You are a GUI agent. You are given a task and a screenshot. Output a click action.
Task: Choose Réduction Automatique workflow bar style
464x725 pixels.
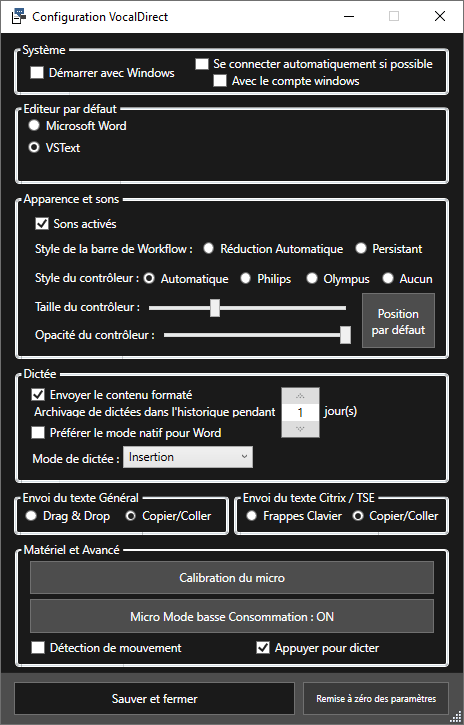(x=209, y=249)
